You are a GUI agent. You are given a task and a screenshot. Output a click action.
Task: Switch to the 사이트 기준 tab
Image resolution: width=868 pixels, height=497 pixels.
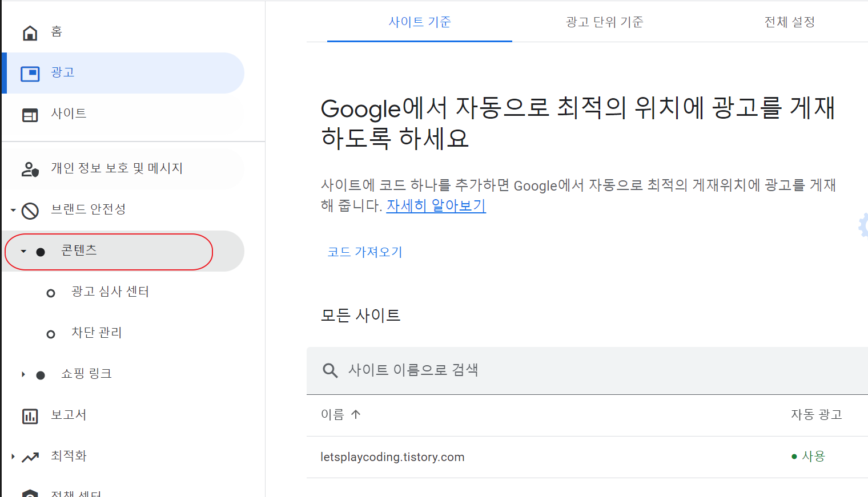[420, 22]
